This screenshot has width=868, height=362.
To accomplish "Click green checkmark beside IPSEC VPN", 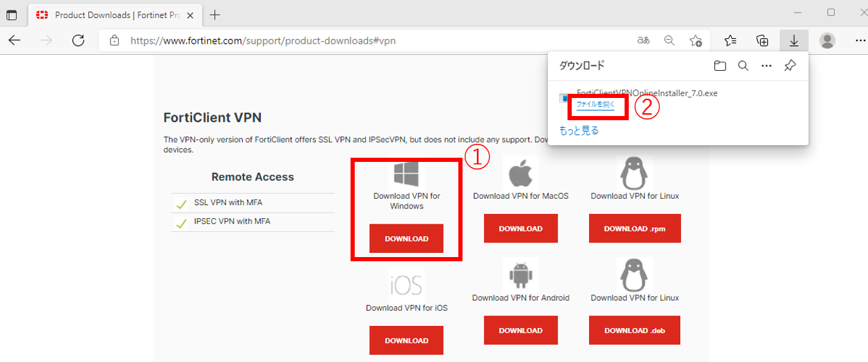I will pos(182,223).
